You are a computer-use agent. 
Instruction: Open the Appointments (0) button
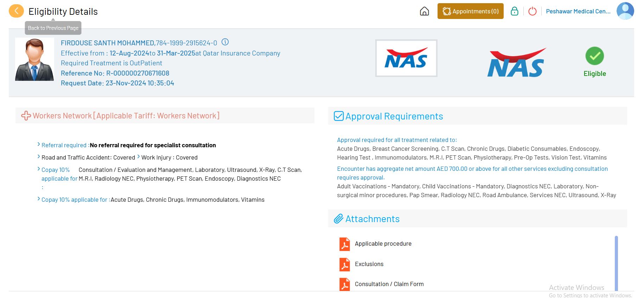coord(470,11)
